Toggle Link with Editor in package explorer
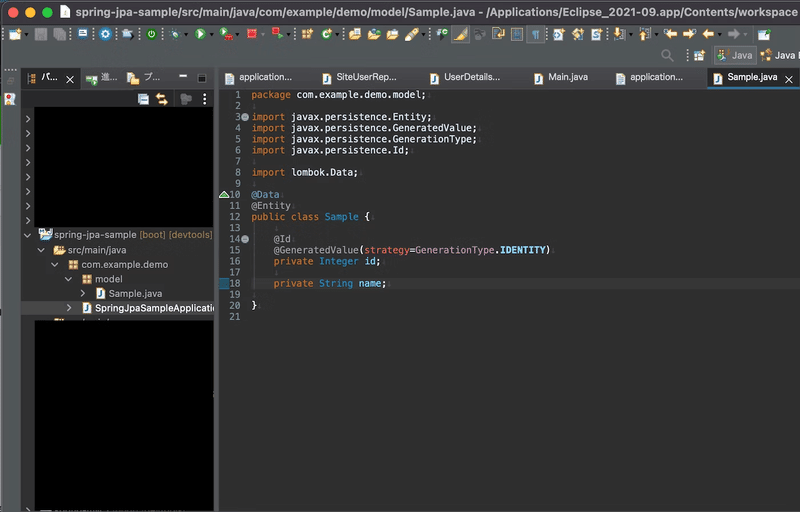The image size is (800, 512). 162,98
